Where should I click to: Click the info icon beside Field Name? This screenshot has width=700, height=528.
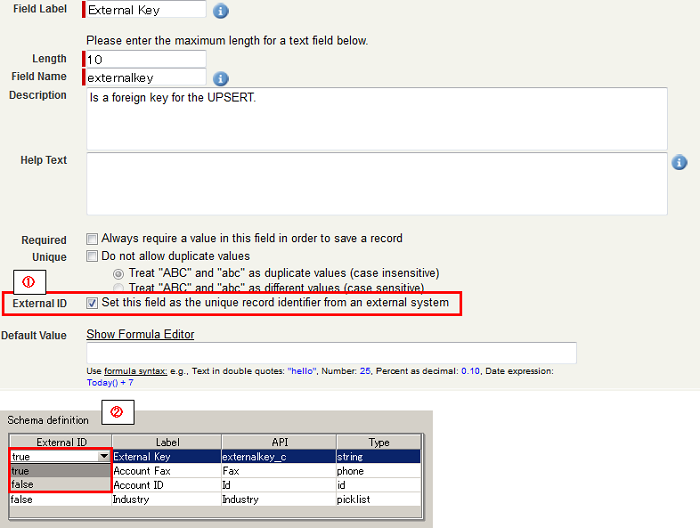221,78
